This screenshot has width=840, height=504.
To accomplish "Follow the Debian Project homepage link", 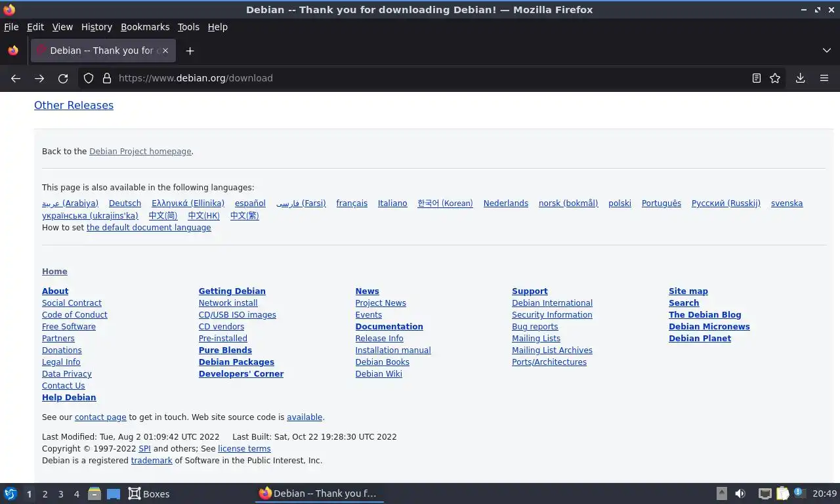I will [x=140, y=151].
